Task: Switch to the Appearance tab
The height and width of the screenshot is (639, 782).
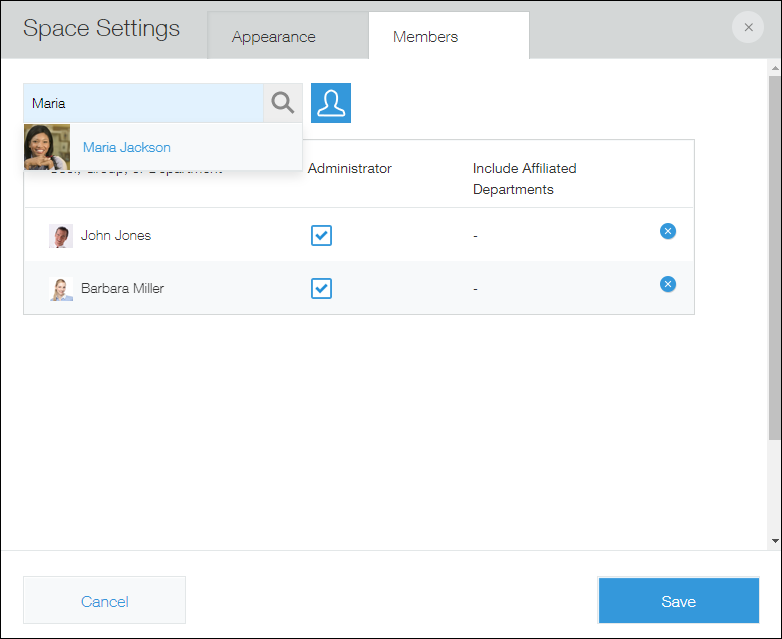Action: tap(273, 37)
